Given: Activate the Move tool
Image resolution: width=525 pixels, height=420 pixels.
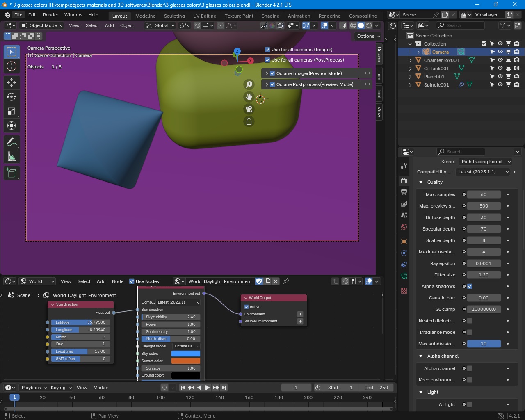Looking at the screenshot, I should coord(11,82).
